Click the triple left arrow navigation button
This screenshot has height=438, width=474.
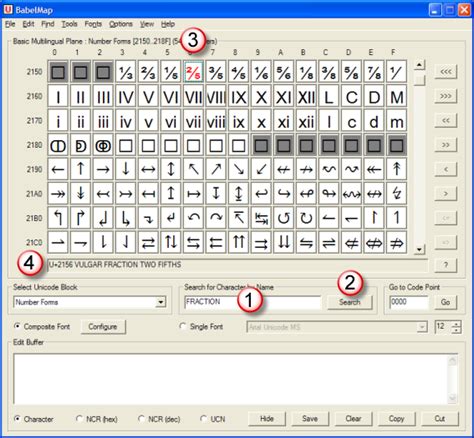coord(446,72)
